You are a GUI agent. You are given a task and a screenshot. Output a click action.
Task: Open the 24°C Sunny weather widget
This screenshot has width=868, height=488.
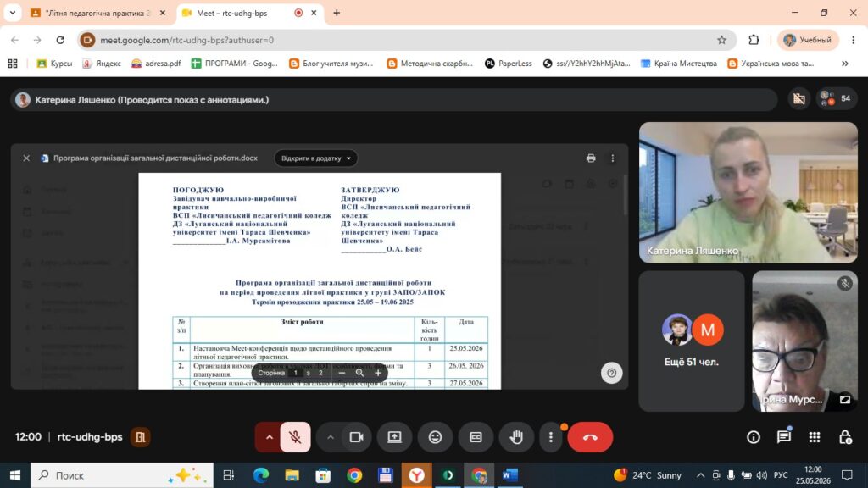click(647, 475)
